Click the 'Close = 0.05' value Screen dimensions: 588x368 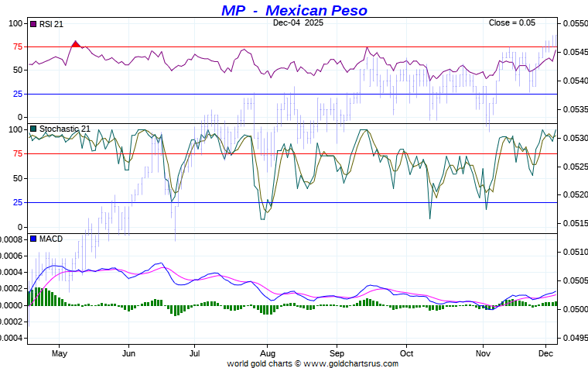pos(512,22)
